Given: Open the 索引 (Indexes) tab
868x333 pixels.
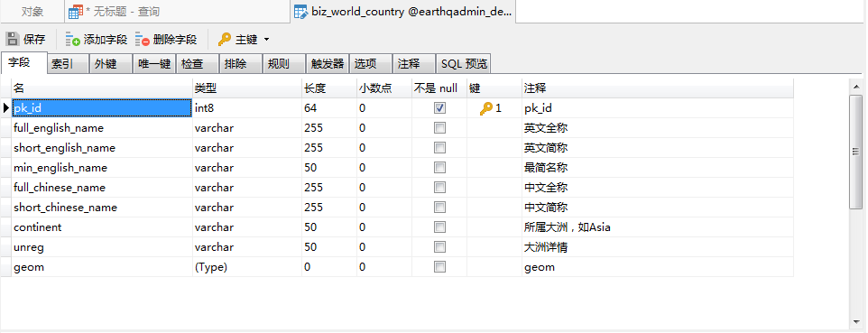Looking at the screenshot, I should 68,64.
